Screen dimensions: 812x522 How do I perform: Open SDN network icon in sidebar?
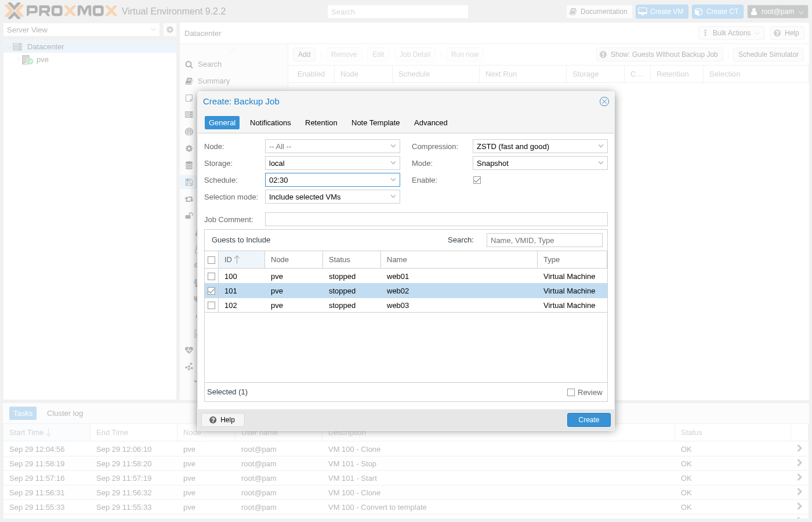pos(189,367)
